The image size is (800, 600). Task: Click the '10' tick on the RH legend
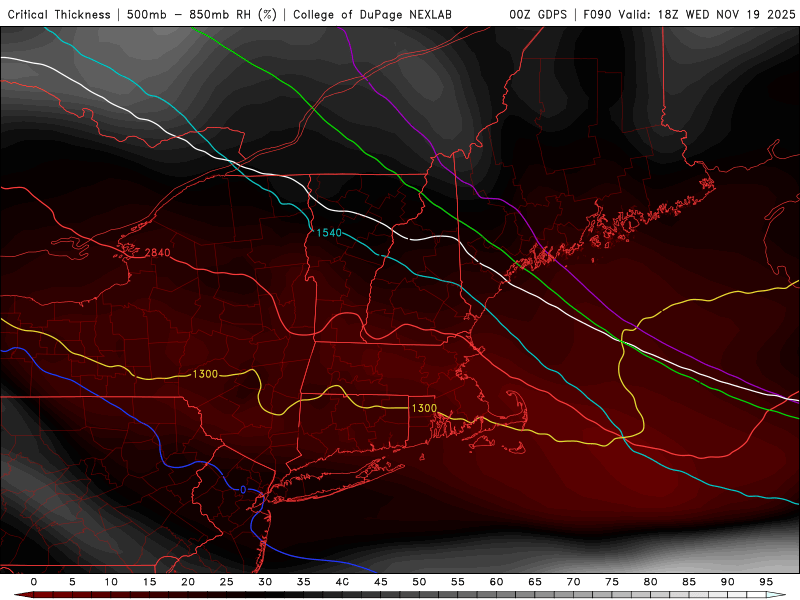click(x=111, y=582)
